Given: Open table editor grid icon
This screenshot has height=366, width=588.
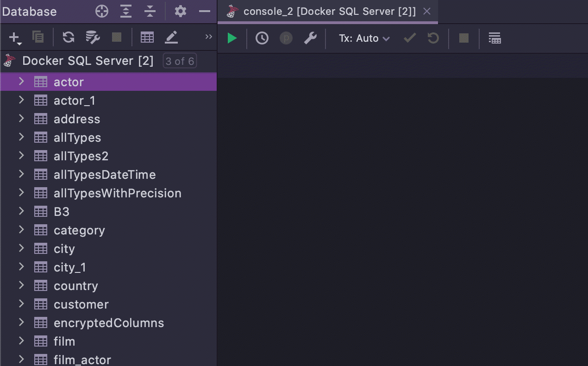Looking at the screenshot, I should 147,38.
